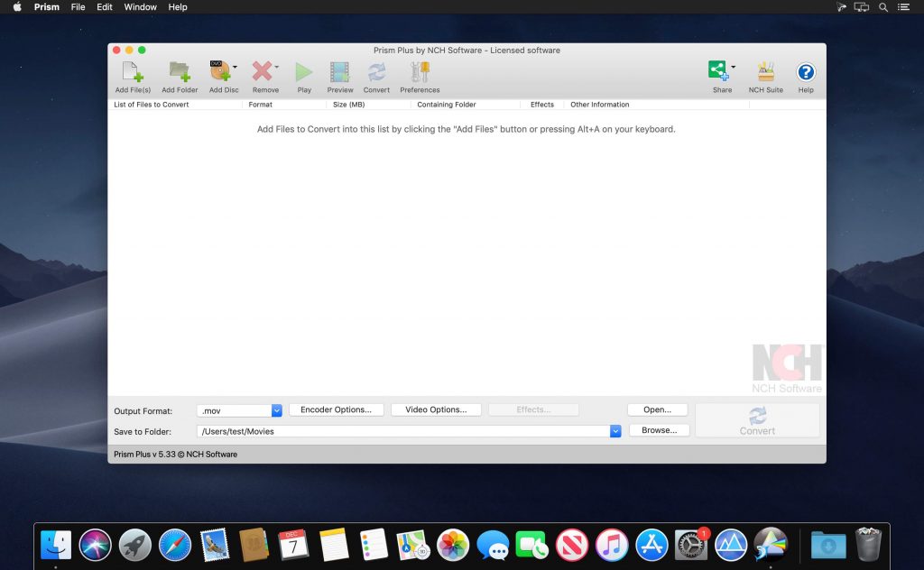Open System Preferences from the dock
924x570 pixels.
[691, 545]
